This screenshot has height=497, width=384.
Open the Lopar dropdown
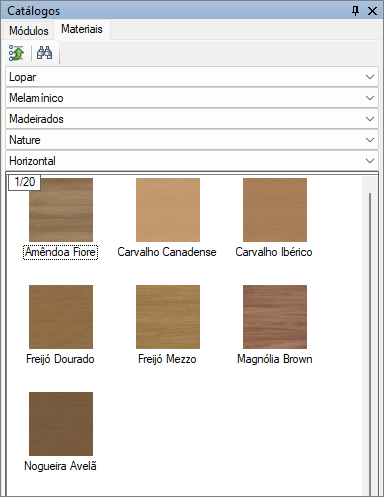click(192, 77)
